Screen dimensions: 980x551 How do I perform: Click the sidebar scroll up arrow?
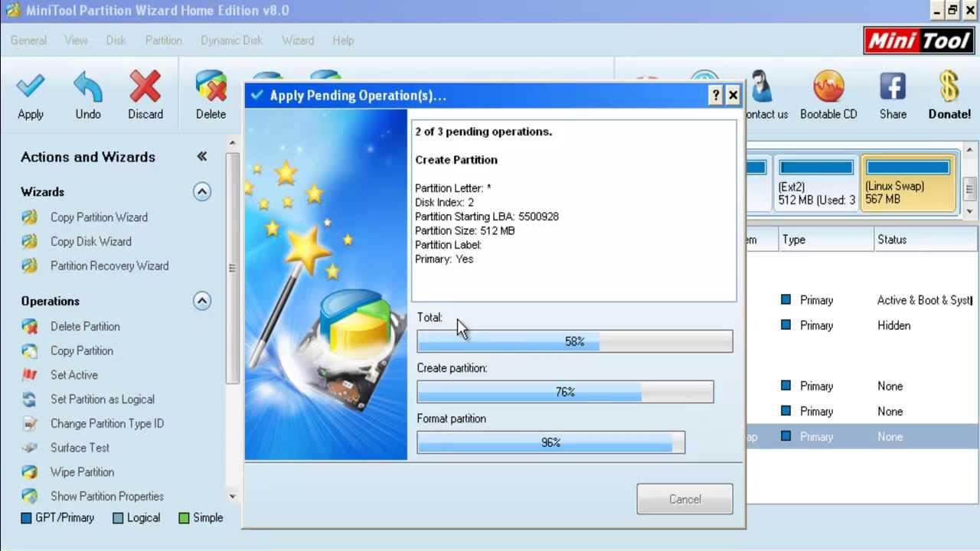[x=233, y=142]
